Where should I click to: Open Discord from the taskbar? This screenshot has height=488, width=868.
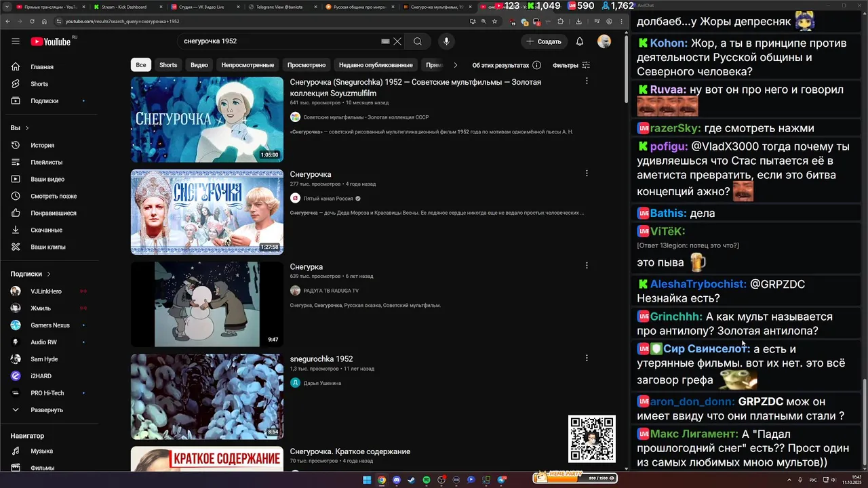(397, 480)
